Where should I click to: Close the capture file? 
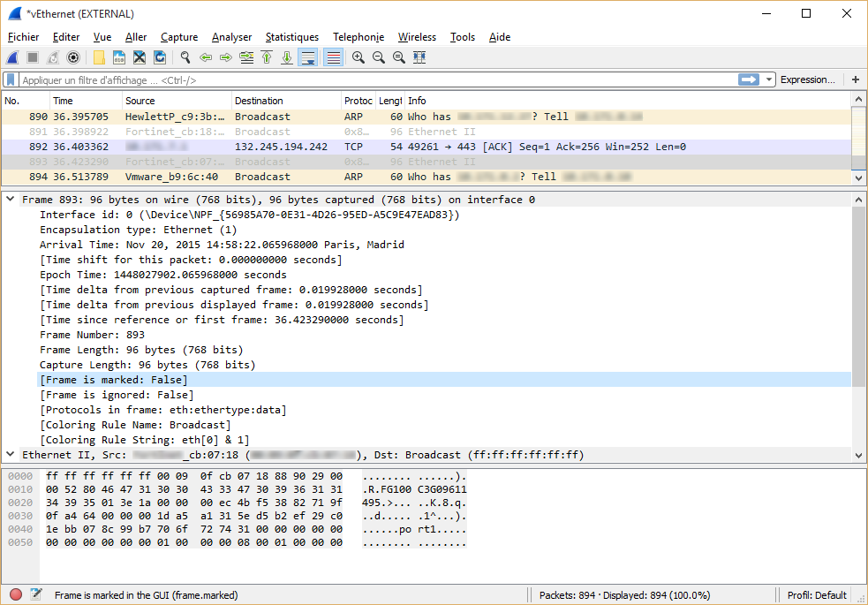click(140, 57)
